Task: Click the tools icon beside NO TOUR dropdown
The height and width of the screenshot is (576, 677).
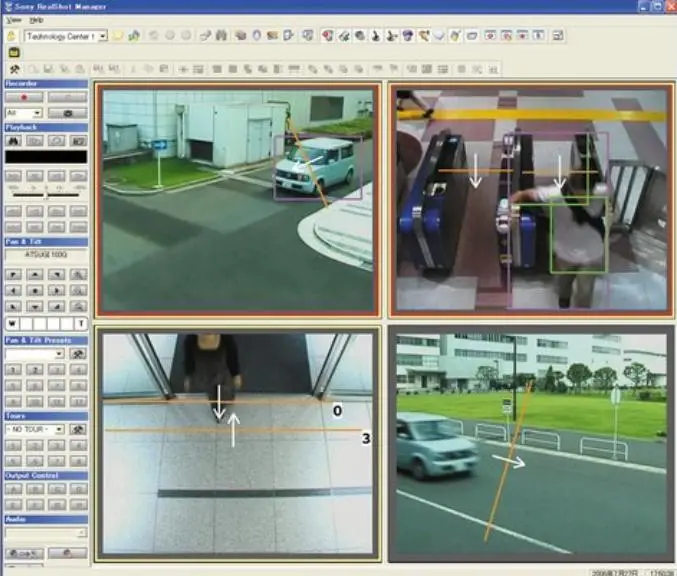Action: coord(78,430)
